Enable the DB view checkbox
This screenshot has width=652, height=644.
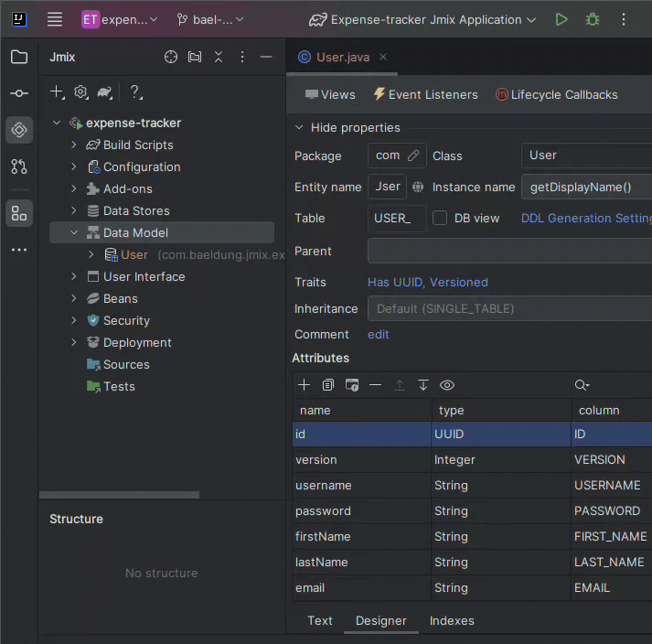[x=440, y=218]
